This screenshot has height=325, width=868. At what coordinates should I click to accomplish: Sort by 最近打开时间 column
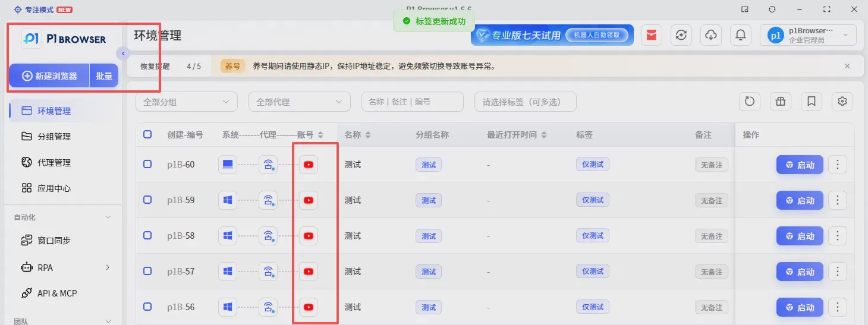pos(544,135)
